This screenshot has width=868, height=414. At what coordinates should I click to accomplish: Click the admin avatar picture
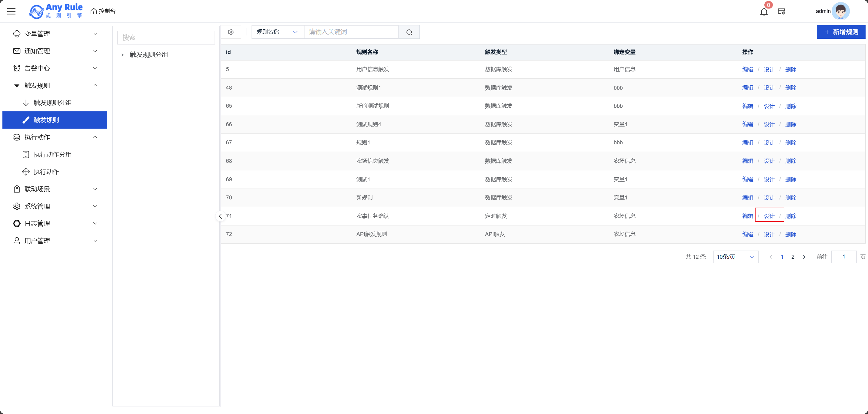click(x=840, y=11)
